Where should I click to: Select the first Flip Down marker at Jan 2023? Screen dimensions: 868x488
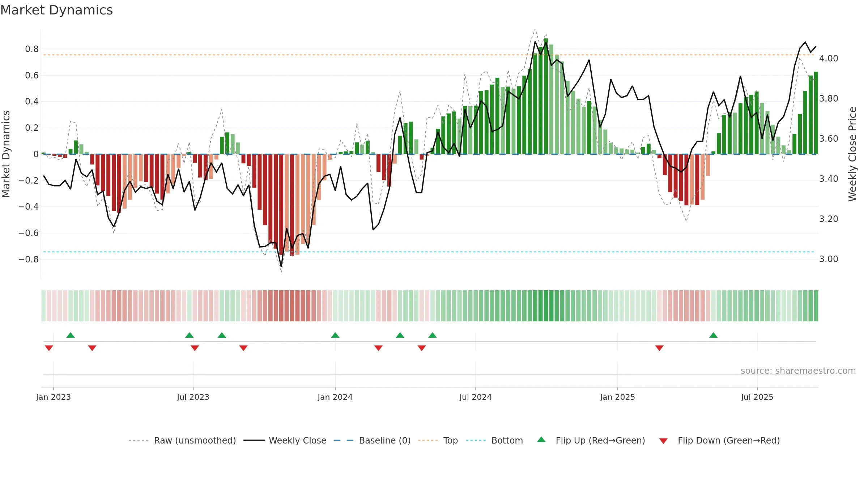(49, 348)
